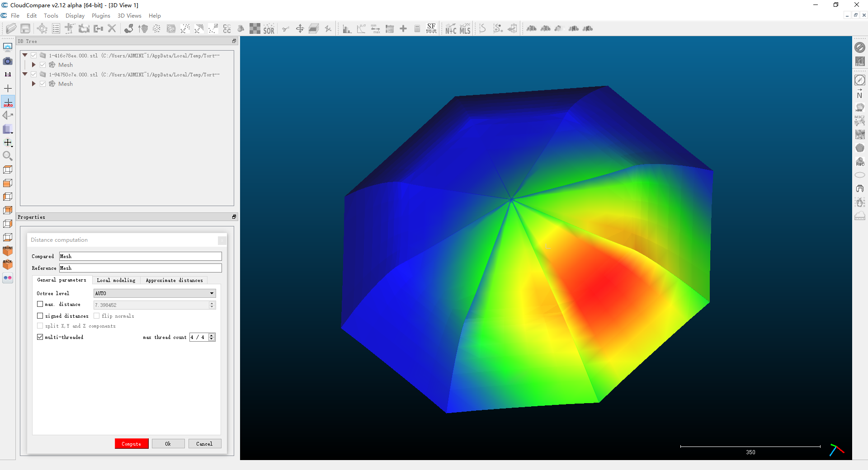Enable the max. distance checkbox

point(40,304)
